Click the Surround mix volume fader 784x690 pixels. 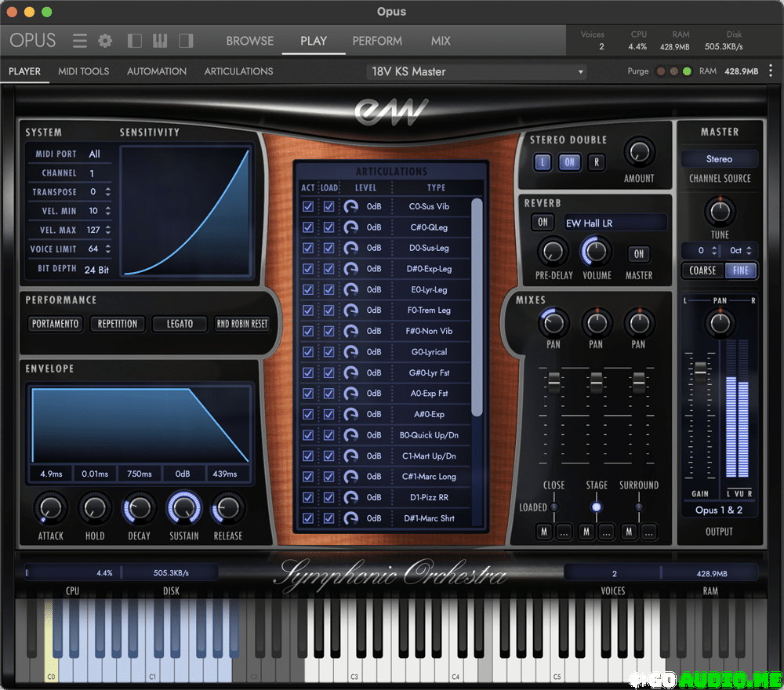(639, 383)
